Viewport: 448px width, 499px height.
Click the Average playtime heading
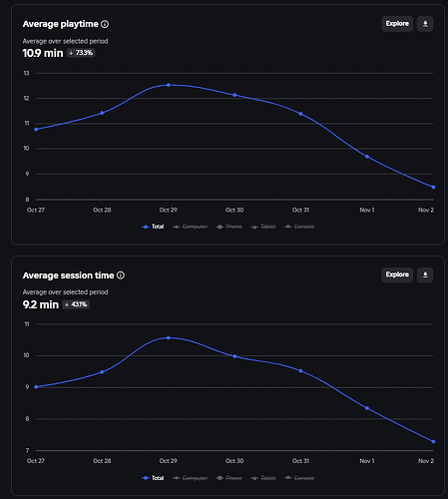pos(61,24)
